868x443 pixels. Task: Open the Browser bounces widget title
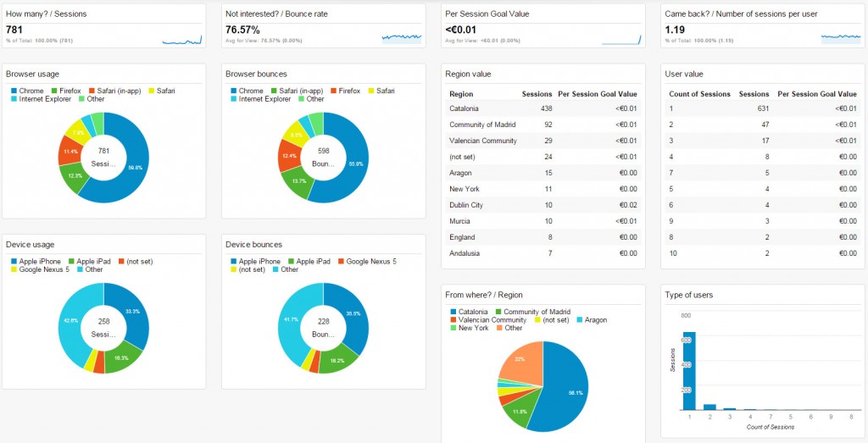coord(256,75)
